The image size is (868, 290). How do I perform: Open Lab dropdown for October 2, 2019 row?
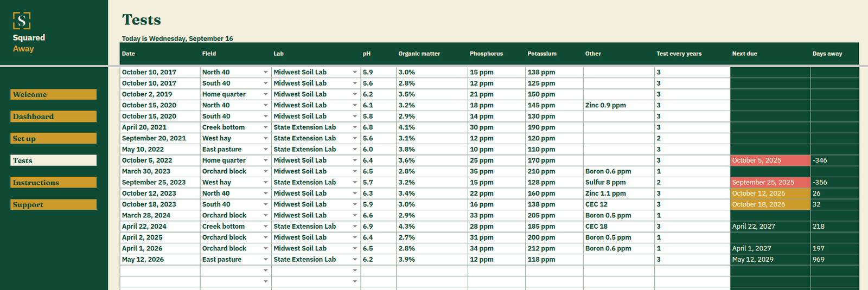point(355,94)
